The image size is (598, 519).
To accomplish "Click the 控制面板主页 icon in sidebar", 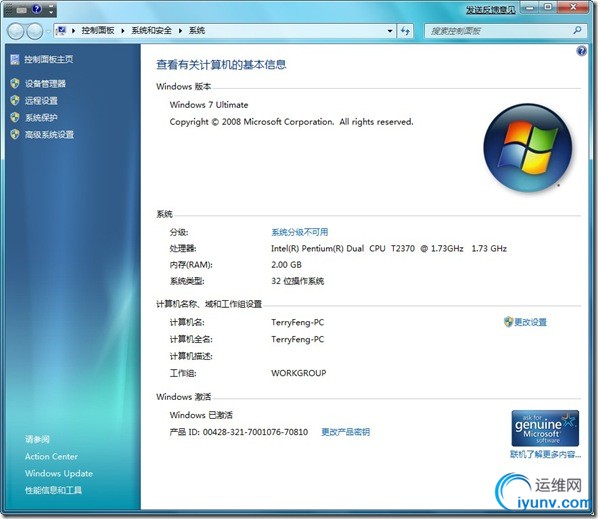I will (15, 59).
